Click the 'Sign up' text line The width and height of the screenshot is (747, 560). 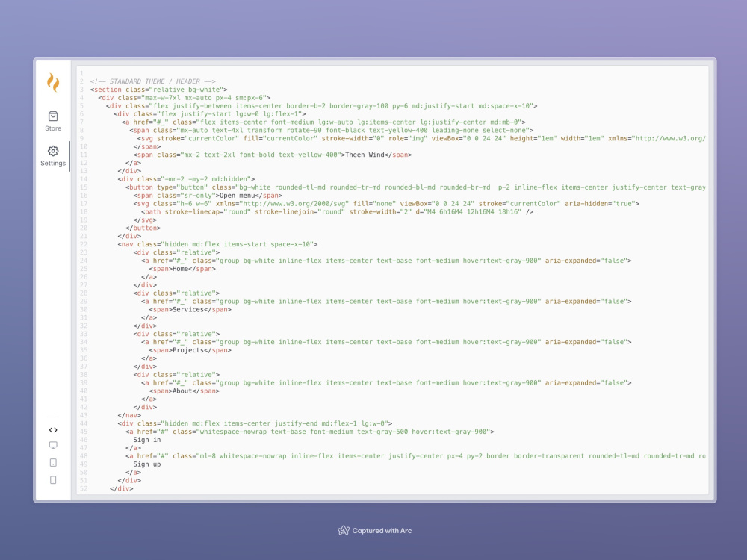point(146,464)
